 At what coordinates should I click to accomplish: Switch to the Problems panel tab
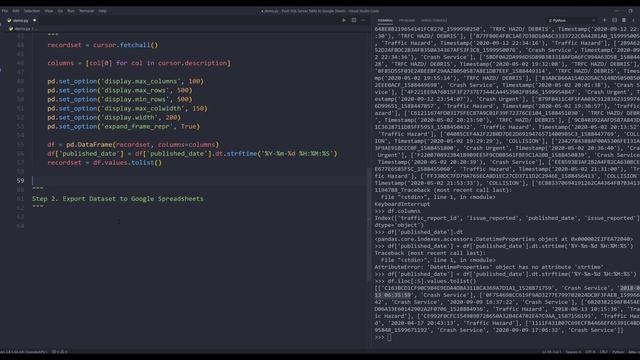[407, 20]
